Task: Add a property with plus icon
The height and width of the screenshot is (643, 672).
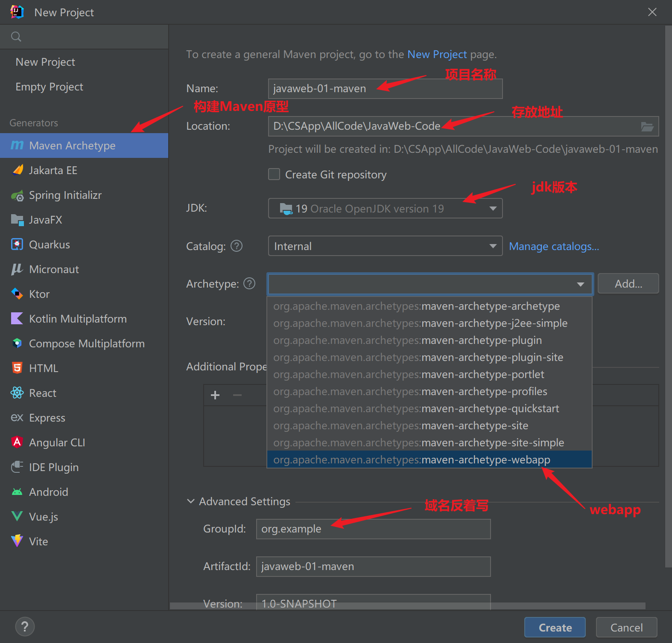Action: [215, 395]
